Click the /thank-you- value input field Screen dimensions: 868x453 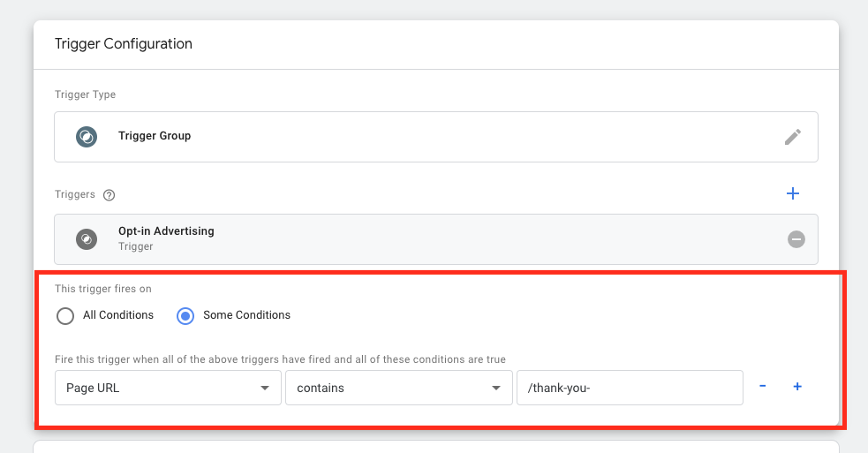630,388
